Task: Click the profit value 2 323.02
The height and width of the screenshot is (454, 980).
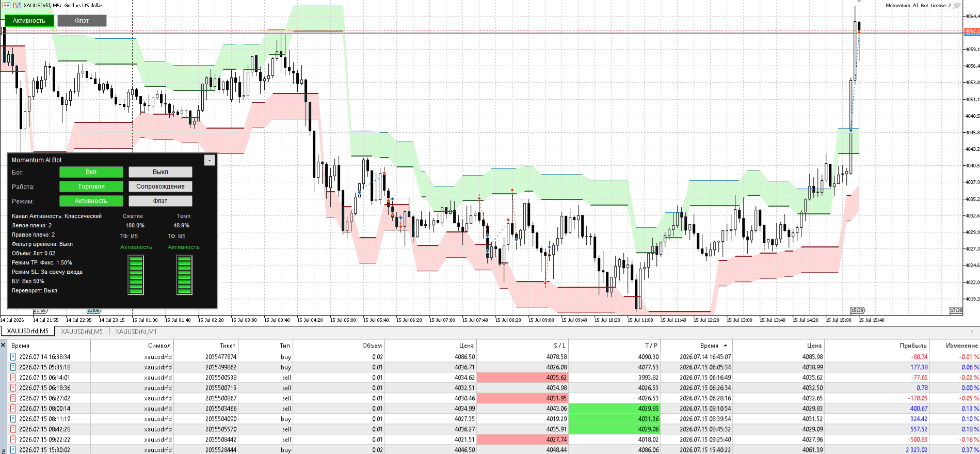Action: click(917, 450)
